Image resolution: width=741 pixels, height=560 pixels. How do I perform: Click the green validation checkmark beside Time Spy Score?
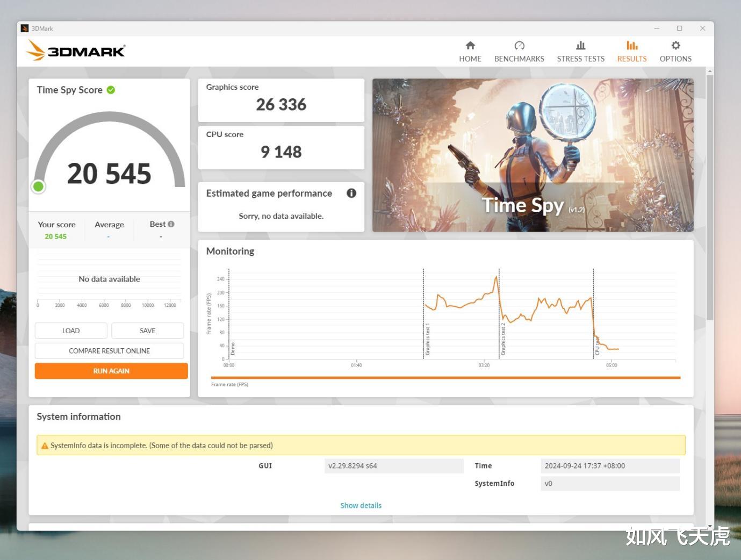[x=111, y=90]
